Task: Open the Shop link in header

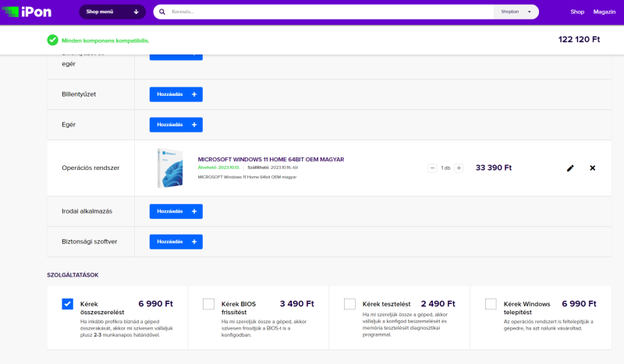Action: tap(577, 12)
